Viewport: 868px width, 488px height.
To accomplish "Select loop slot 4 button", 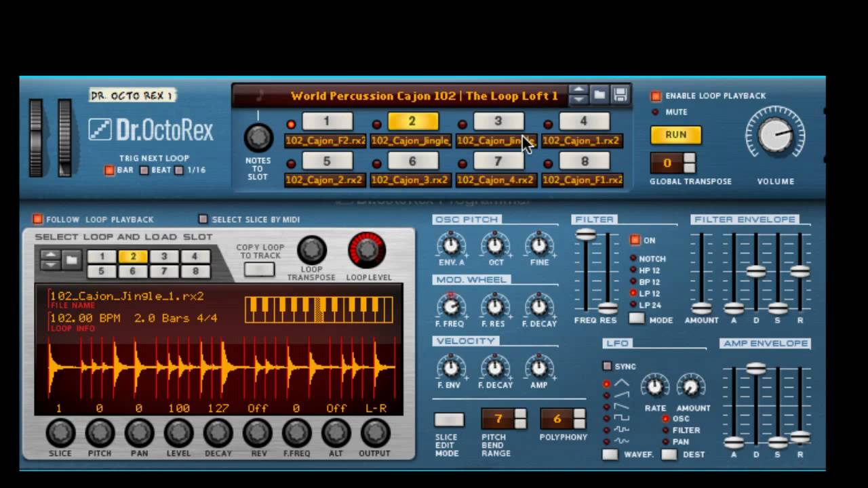I will pyautogui.click(x=584, y=121).
